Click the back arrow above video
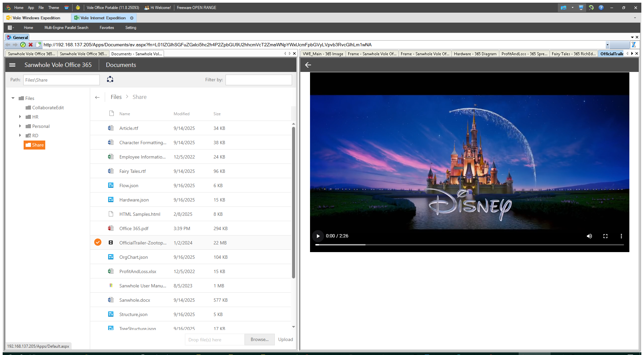 308,65
